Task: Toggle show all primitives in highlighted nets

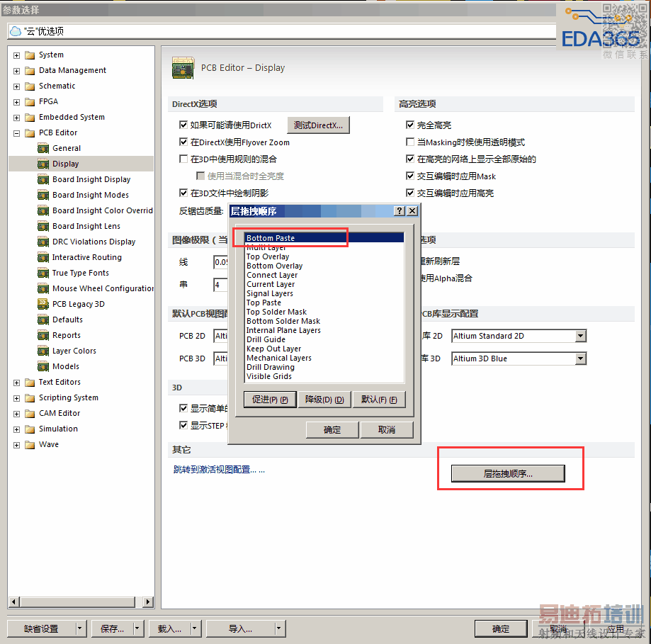Action: tap(409, 159)
